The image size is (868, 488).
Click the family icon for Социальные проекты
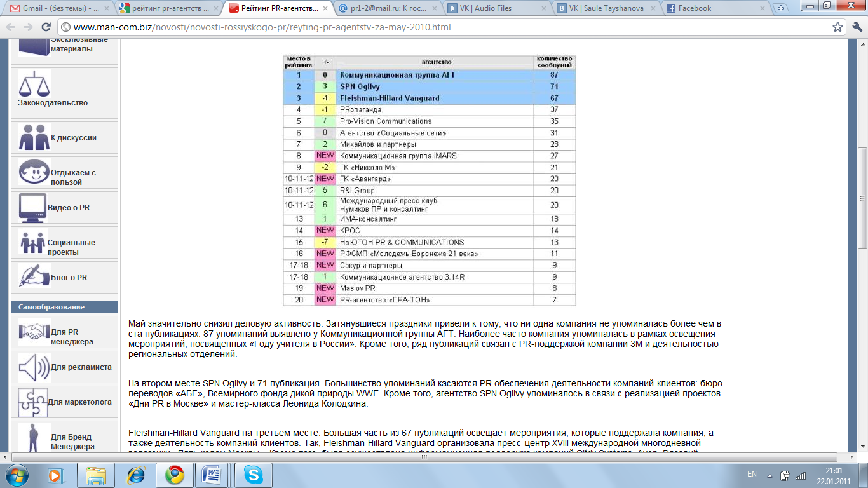(32, 242)
